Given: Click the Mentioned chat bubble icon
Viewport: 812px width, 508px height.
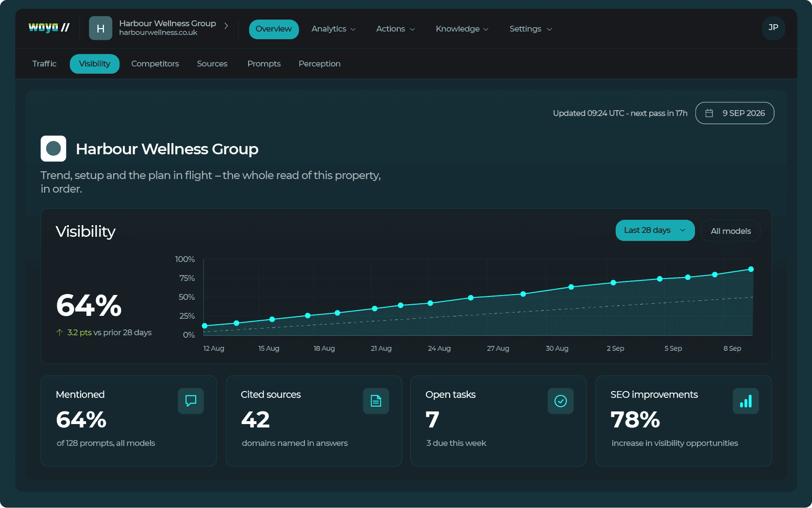Looking at the screenshot, I should point(191,401).
